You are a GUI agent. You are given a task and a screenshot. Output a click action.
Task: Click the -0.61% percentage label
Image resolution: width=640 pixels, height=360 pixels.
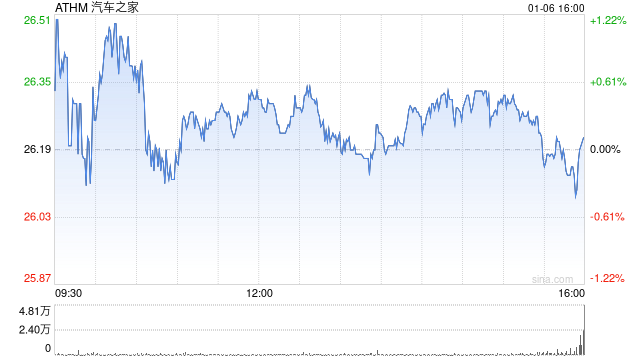tap(607, 216)
